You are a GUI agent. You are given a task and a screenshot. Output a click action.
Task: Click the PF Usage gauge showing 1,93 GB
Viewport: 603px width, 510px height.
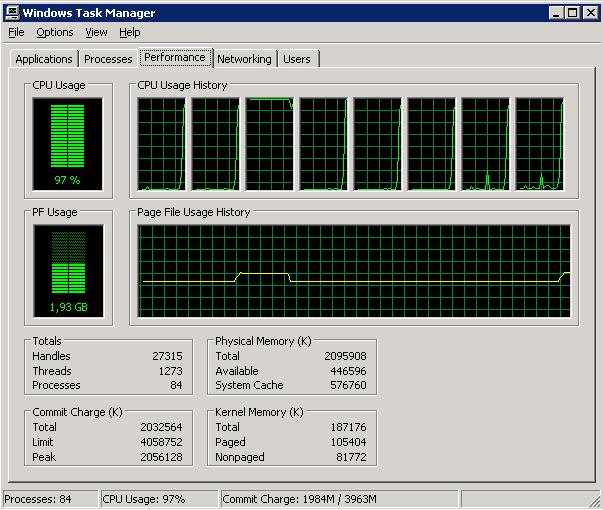(x=68, y=270)
